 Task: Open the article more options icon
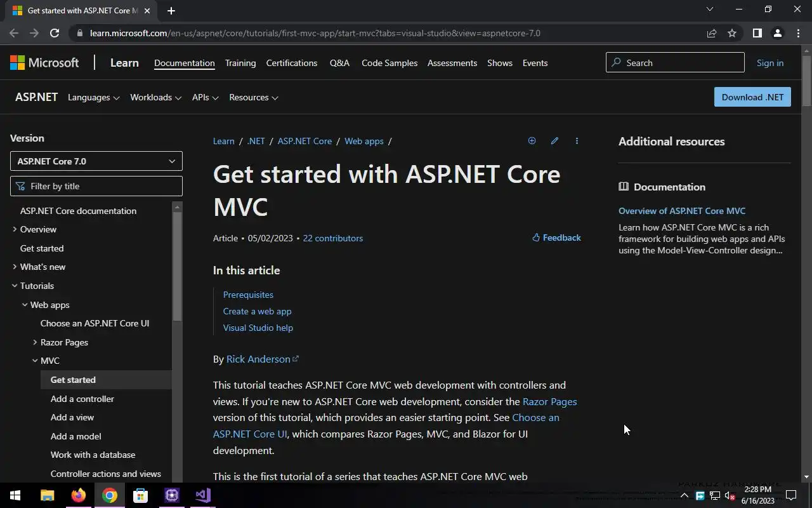(577, 141)
